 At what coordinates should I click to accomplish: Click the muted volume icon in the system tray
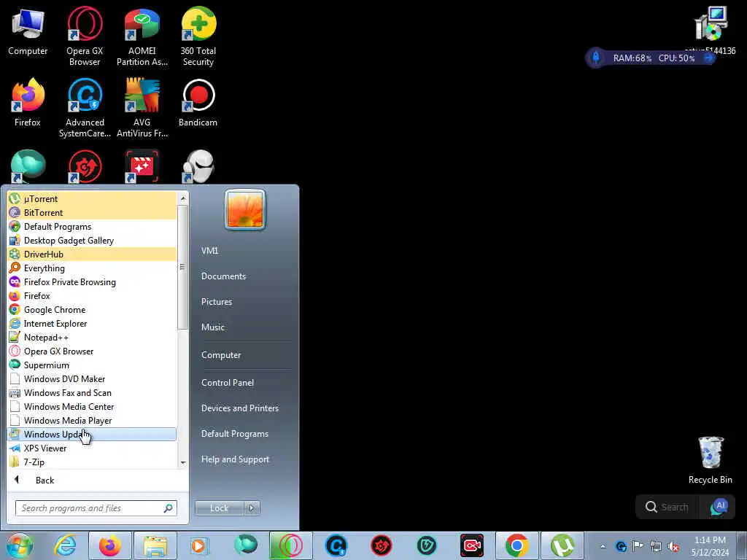click(673, 546)
